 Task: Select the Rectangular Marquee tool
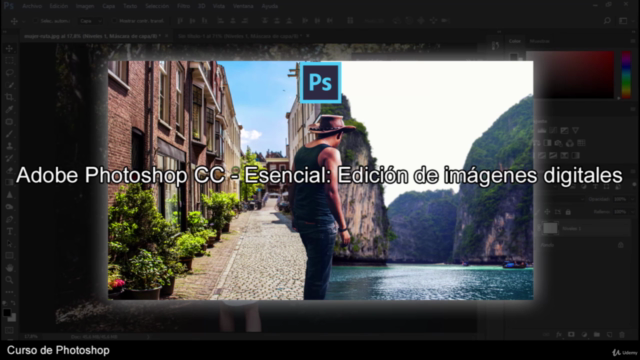tap(9, 61)
